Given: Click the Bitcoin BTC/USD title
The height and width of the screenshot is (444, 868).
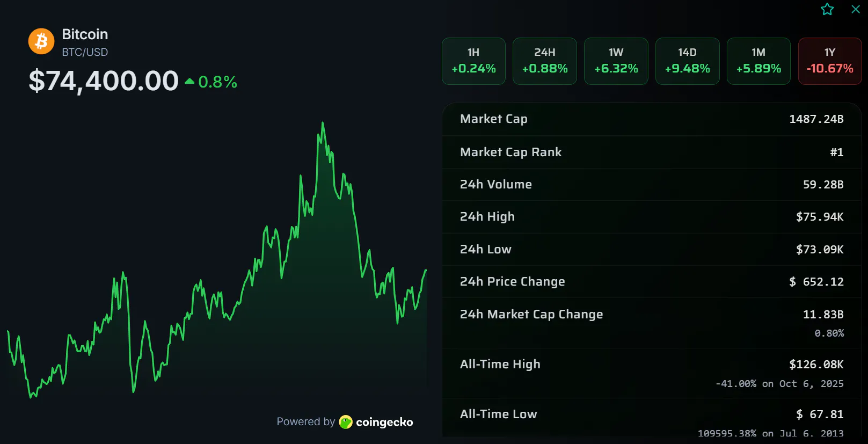Looking at the screenshot, I should coord(85,42).
